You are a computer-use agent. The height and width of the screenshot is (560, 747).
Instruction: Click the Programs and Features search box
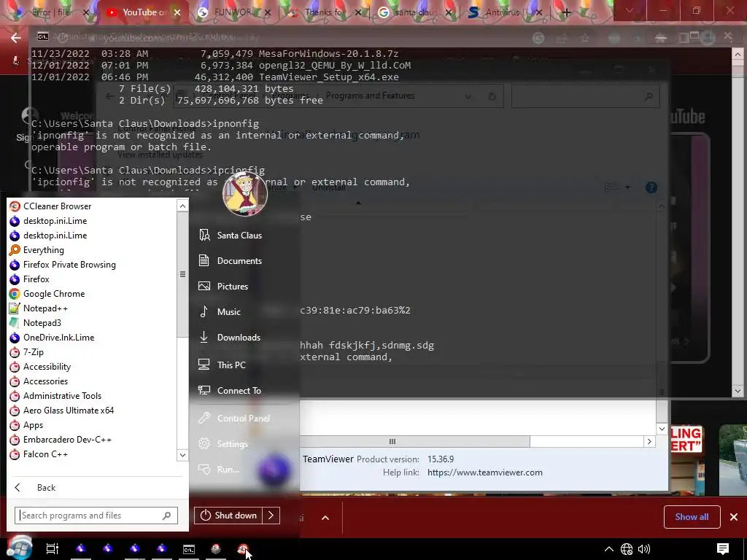pyautogui.click(x=585, y=96)
